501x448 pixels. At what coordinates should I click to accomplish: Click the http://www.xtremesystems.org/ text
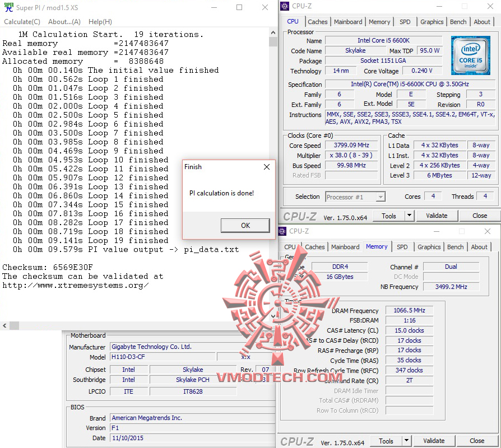point(76,285)
